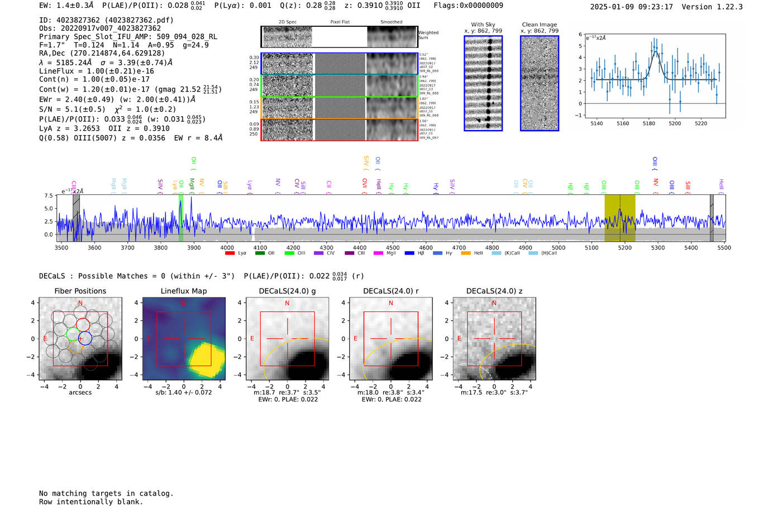Click the OIII lime green legend swatch
The height and width of the screenshot is (532, 782).
tap(289, 253)
